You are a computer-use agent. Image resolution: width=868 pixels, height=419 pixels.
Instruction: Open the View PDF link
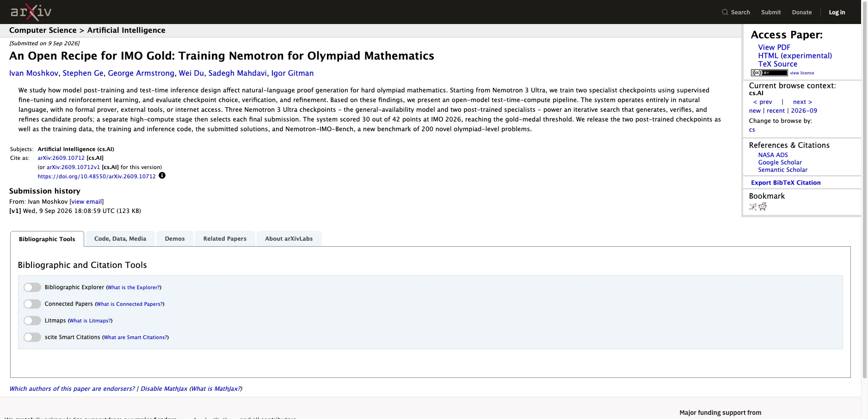(x=774, y=47)
